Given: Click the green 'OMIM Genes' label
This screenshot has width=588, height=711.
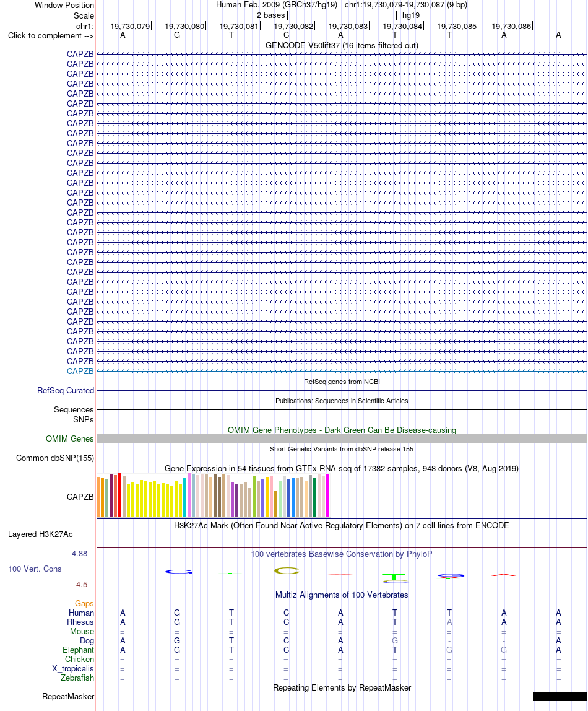Looking at the screenshot, I should (x=70, y=439).
